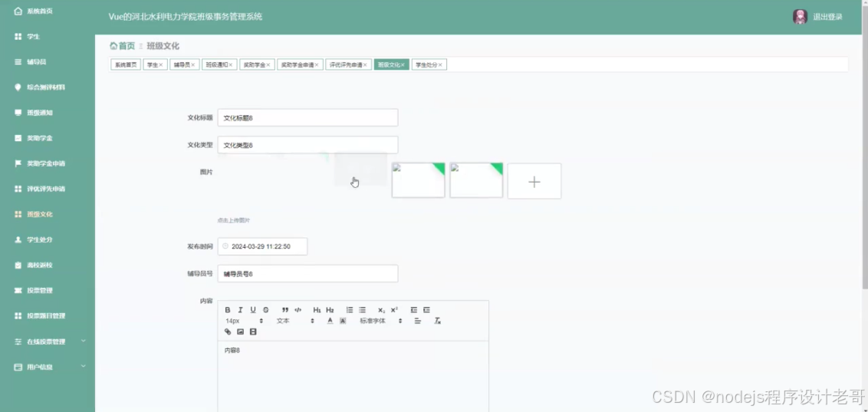Screen dimensions: 868x412
Task: Click the plus tile to upload a picture
Action: pos(534,181)
